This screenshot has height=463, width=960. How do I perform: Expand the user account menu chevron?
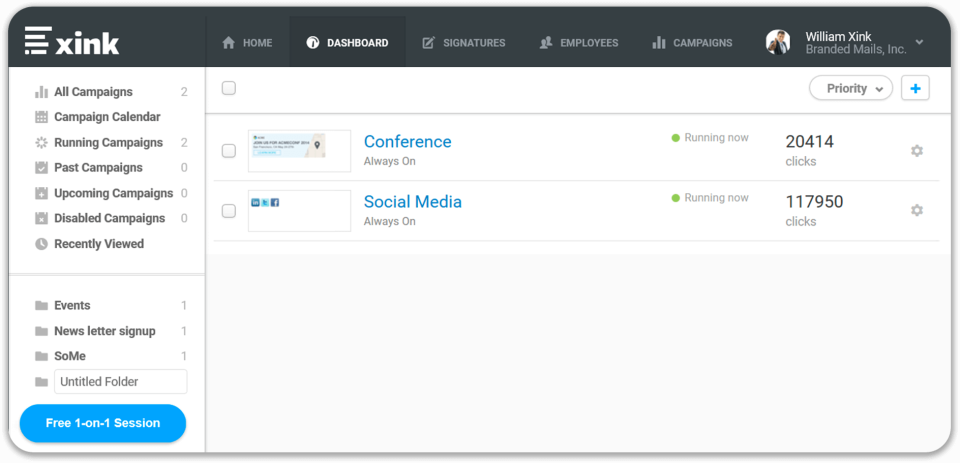point(919,42)
